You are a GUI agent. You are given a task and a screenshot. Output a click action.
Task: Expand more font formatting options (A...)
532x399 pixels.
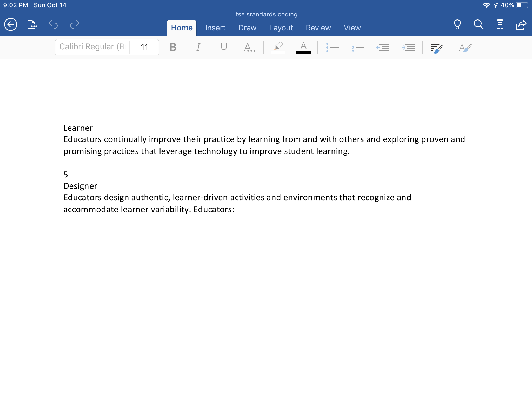pos(249,47)
